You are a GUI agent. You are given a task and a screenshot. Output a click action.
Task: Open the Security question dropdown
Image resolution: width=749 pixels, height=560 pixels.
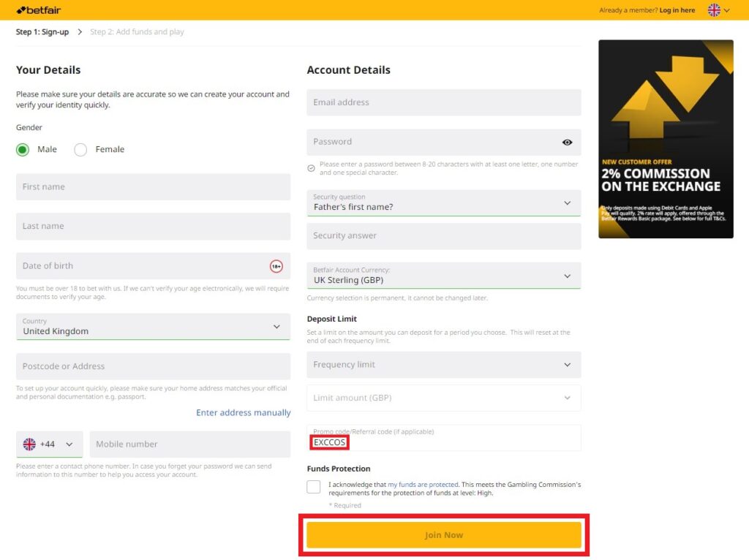(x=569, y=203)
